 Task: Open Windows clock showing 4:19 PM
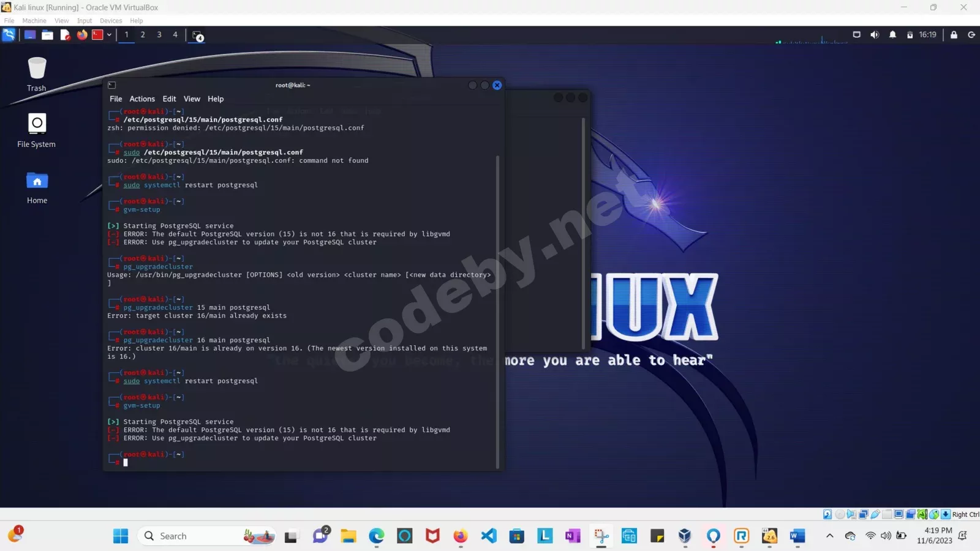point(935,536)
